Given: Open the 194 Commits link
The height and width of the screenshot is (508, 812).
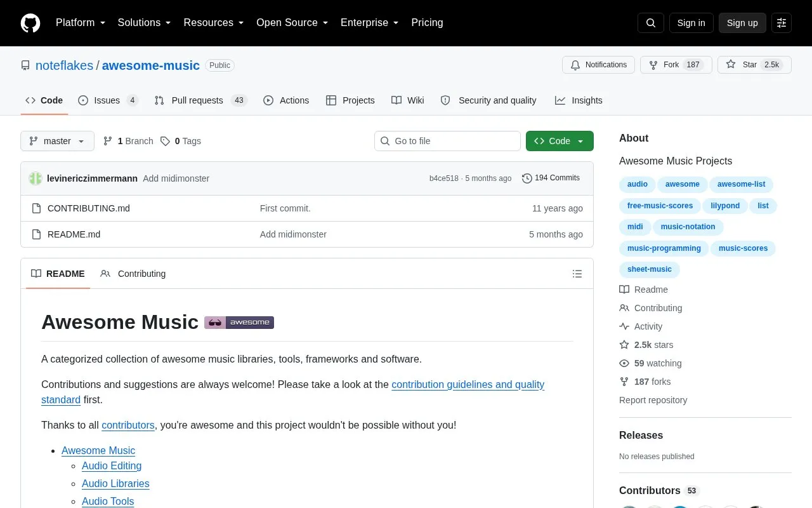Looking at the screenshot, I should click(x=551, y=178).
